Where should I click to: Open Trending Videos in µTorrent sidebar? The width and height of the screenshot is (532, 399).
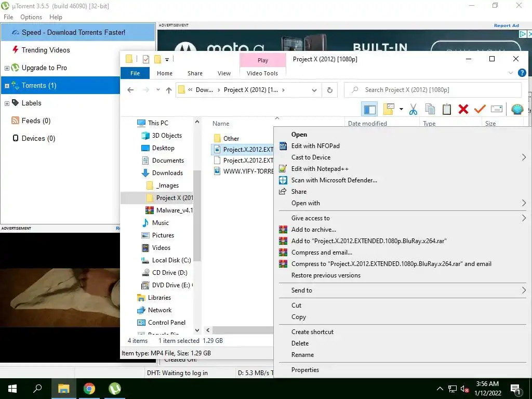tap(46, 50)
